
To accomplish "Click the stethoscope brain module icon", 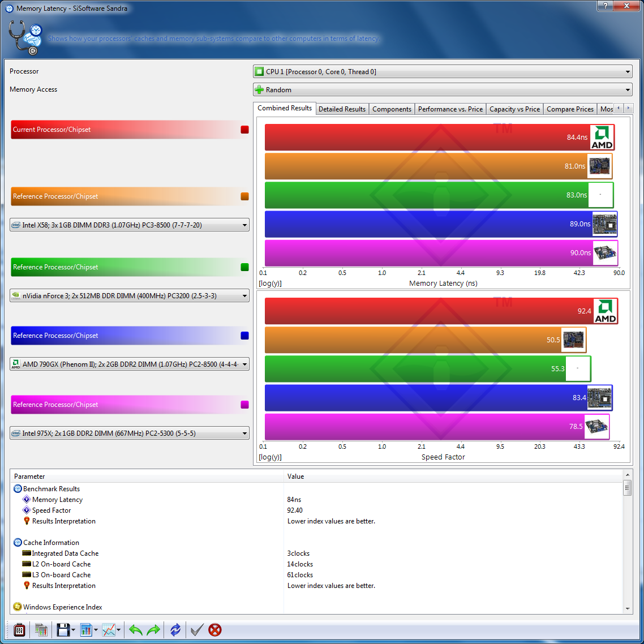I will coord(25,38).
